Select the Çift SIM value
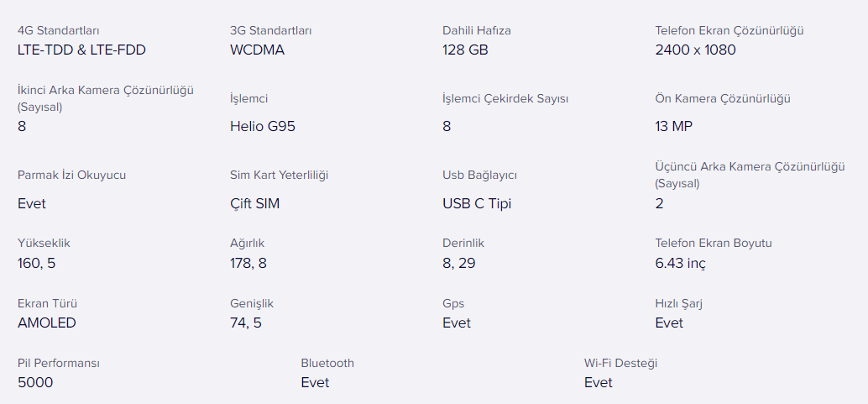This screenshot has height=404, width=868. (254, 203)
